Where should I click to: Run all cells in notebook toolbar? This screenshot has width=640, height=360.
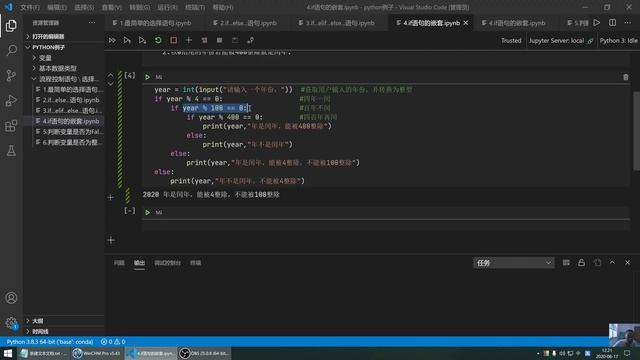(x=112, y=40)
